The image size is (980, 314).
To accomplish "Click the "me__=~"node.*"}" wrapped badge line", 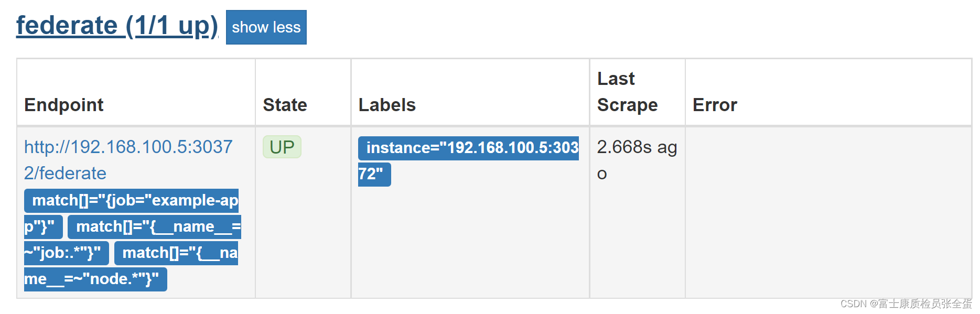I will pyautogui.click(x=95, y=279).
